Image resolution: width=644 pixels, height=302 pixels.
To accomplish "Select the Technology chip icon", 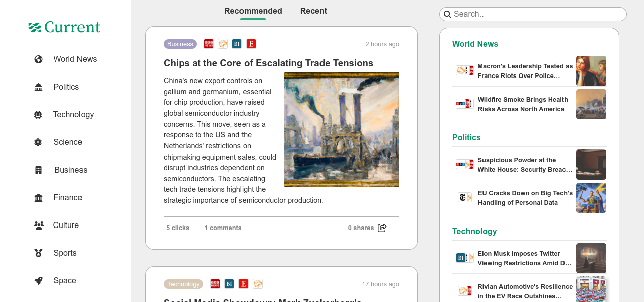I will (38, 115).
